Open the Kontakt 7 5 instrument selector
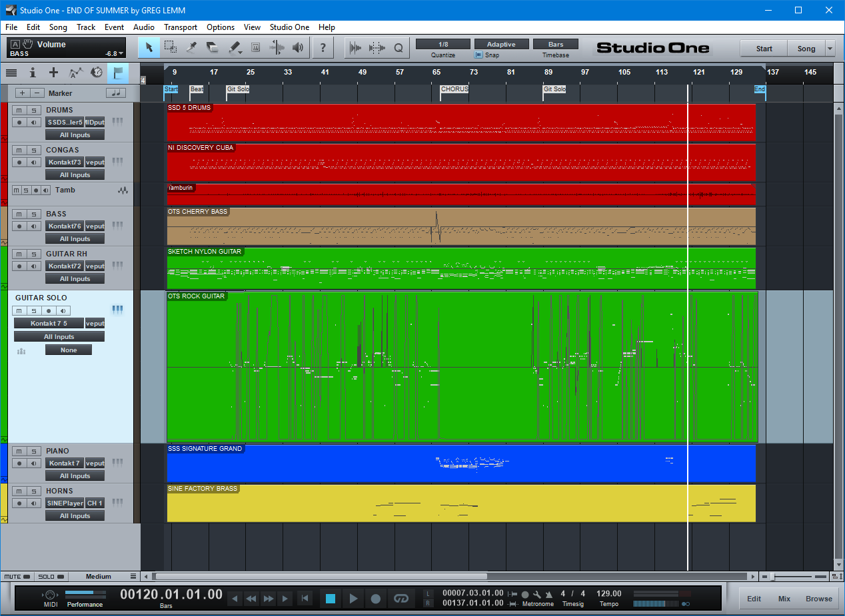Screen dimensions: 845x616 pyautogui.click(x=49, y=324)
